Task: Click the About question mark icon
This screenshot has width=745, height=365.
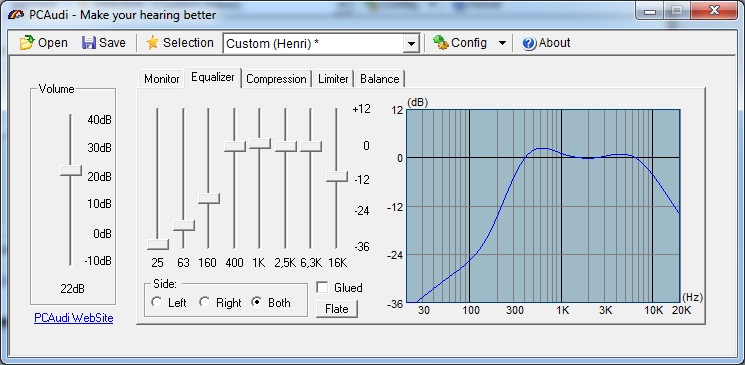Action: click(x=529, y=43)
